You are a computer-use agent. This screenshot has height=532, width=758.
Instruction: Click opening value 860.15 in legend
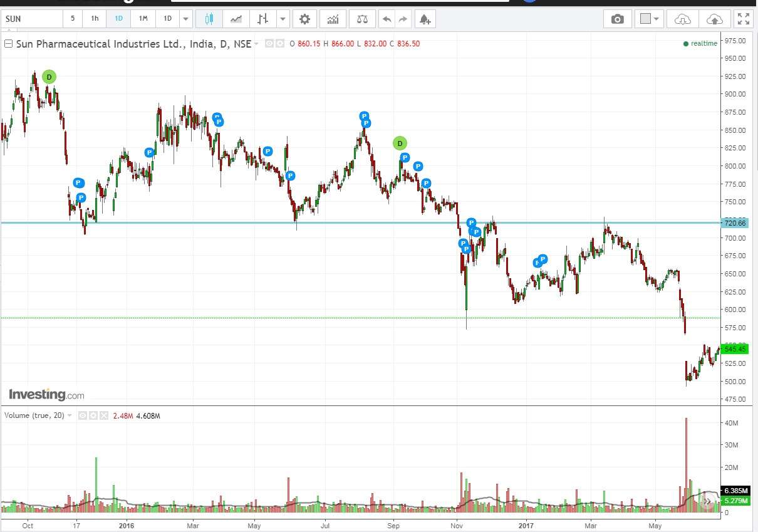tap(308, 44)
